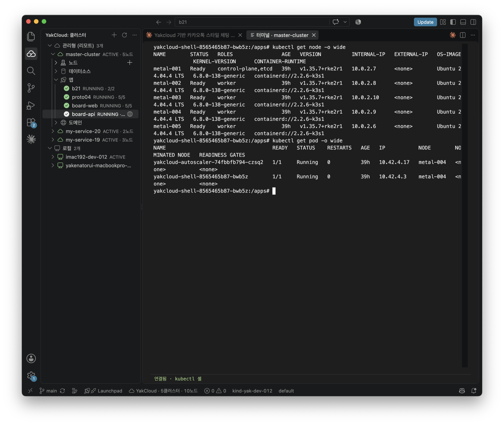
Task: Select the board-web app row
Action: pos(90,106)
